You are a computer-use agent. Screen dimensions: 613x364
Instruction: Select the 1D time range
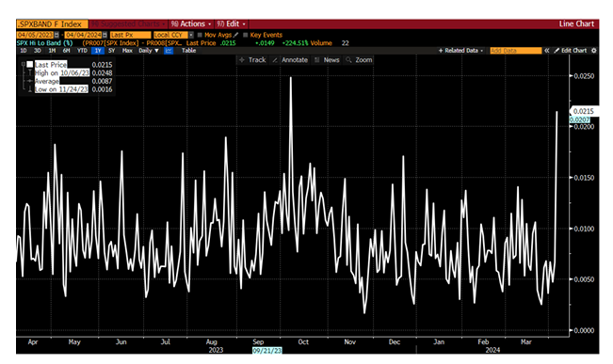24,51
